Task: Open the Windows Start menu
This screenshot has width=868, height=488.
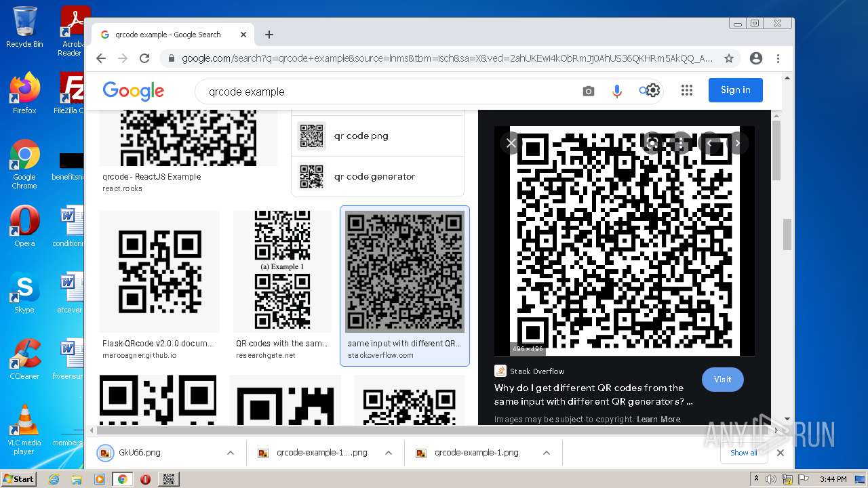Action: point(18,479)
